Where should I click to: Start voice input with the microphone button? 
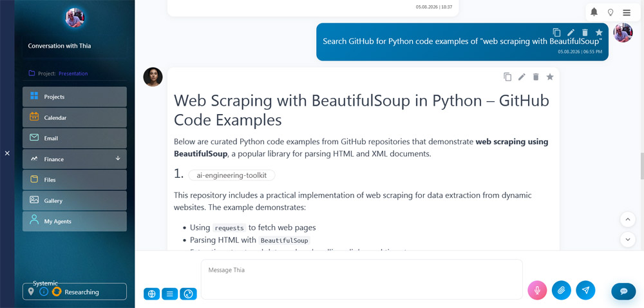(537, 291)
